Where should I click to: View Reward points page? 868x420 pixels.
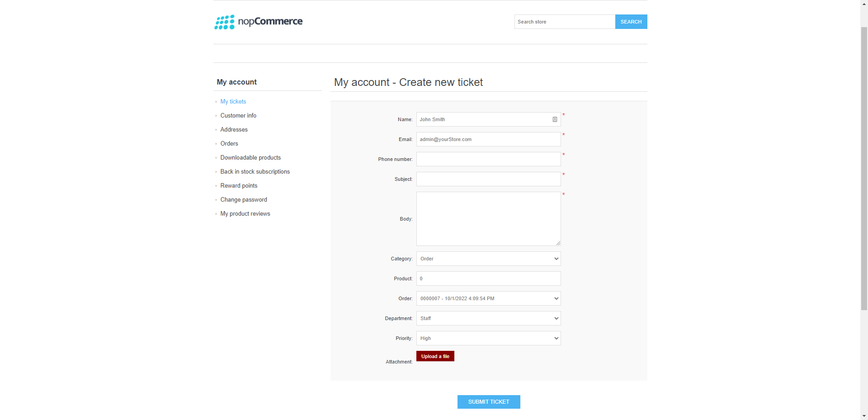pos(239,186)
